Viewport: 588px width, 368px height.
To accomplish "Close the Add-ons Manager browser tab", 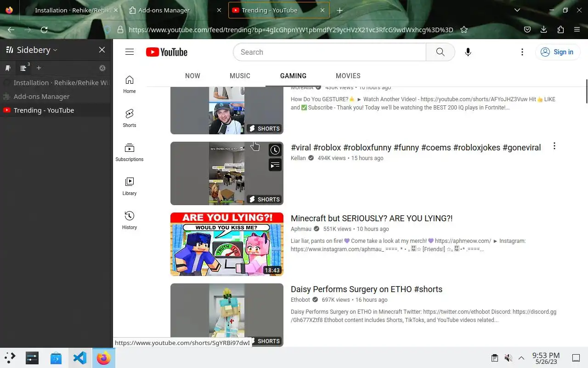I will pos(219,10).
